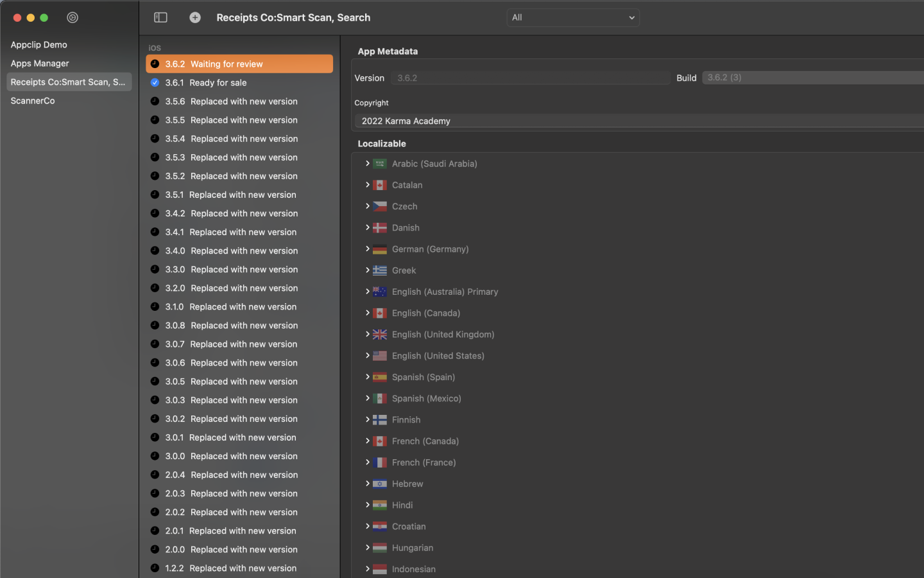Select Appclip Demo in the sidebar
This screenshot has height=578, width=924.
click(69, 44)
